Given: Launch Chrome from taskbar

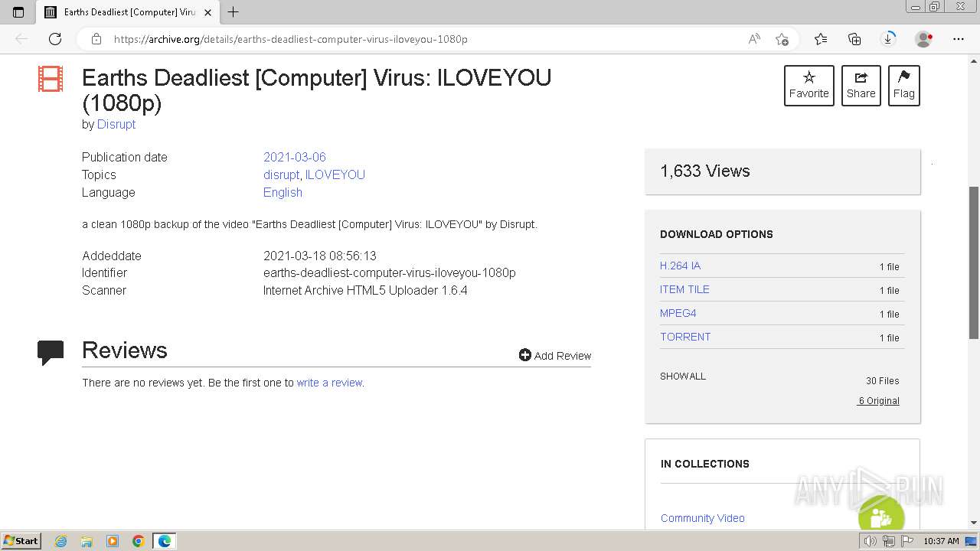Looking at the screenshot, I should (139, 541).
